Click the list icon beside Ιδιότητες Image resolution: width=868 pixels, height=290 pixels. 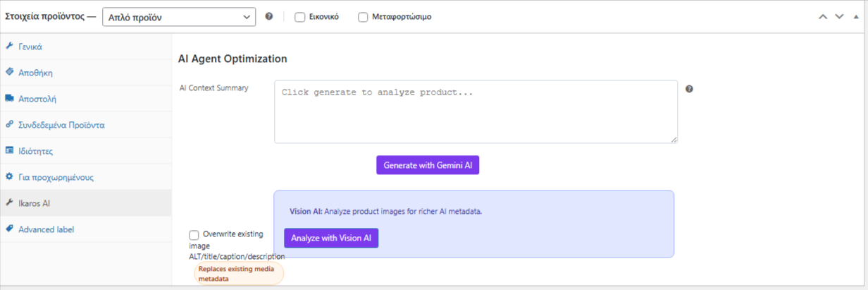pos(10,150)
